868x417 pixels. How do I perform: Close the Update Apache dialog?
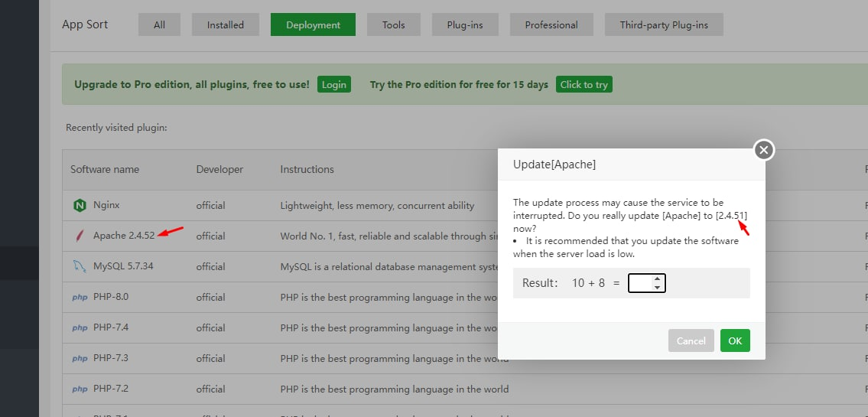pos(763,150)
